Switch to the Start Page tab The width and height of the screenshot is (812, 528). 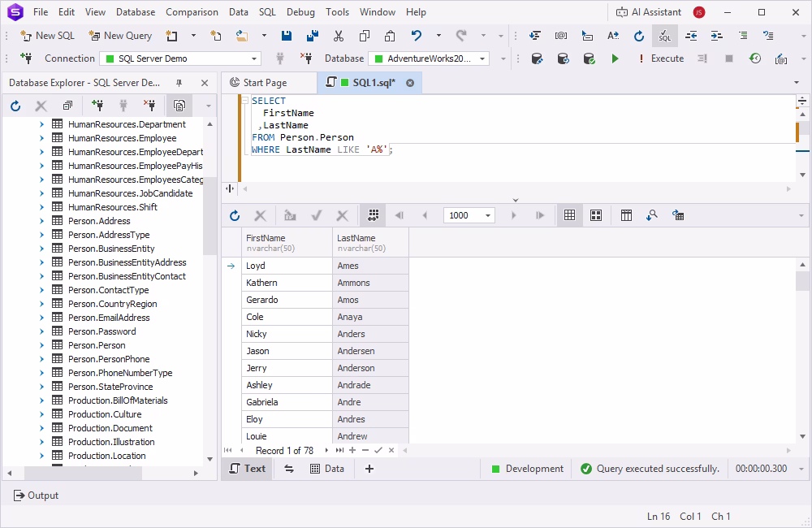pos(268,82)
